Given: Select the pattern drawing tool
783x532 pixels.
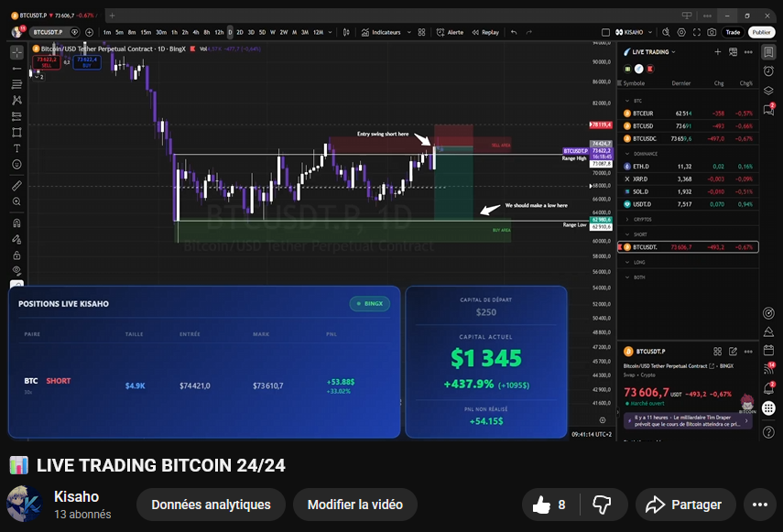Looking at the screenshot, I should coord(17,101).
